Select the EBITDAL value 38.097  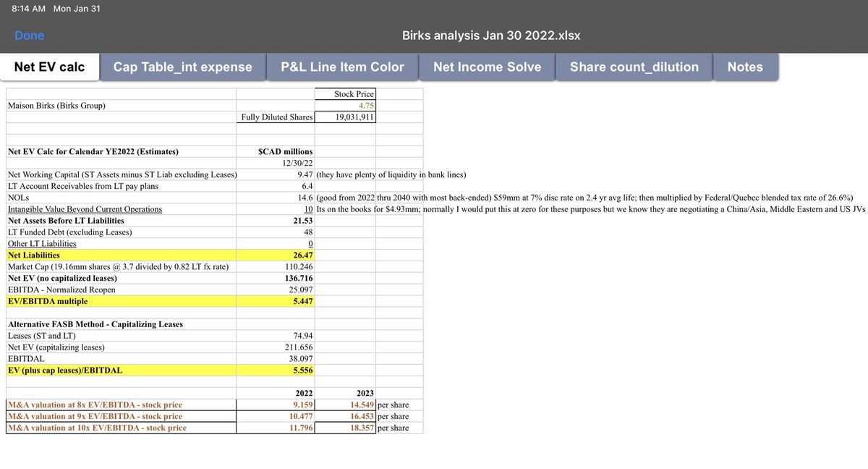276,358
